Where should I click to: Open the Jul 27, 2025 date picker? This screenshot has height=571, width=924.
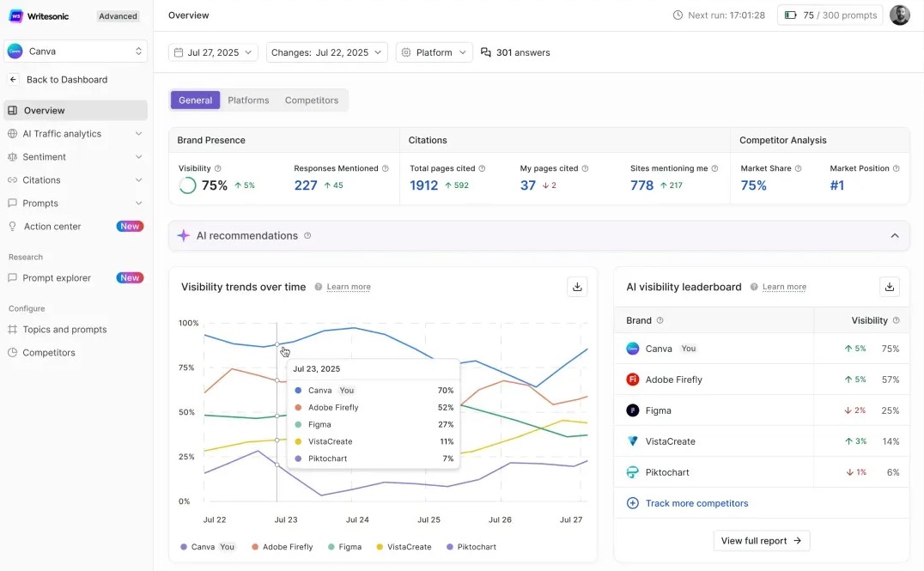click(x=212, y=52)
